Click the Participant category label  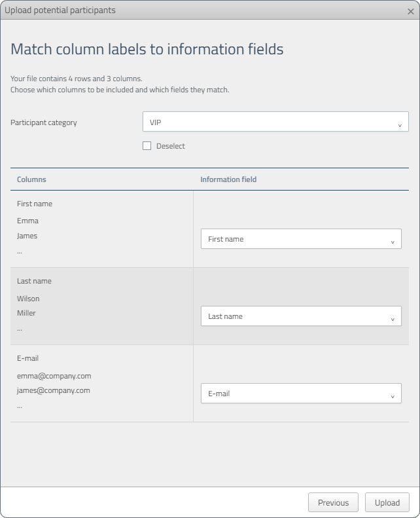coord(44,122)
